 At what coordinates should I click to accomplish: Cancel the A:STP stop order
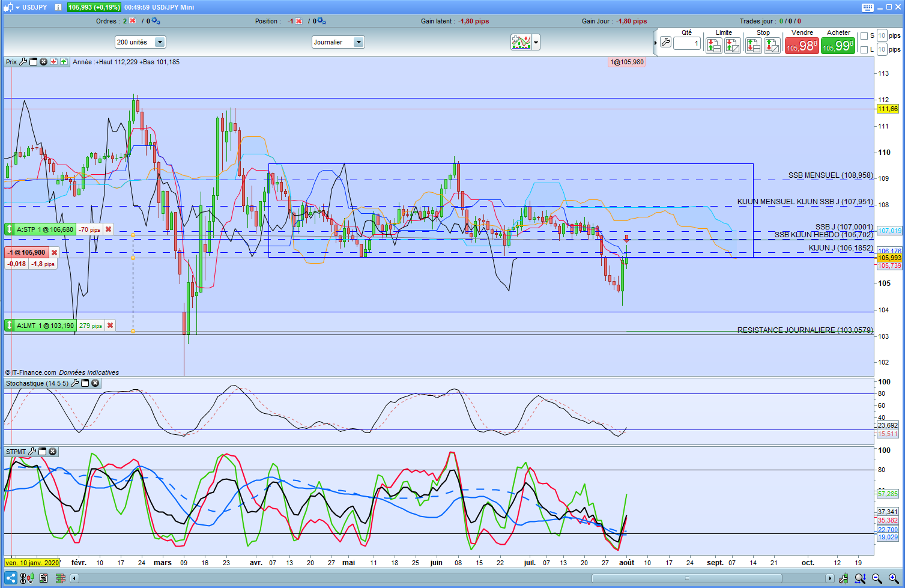pos(108,229)
